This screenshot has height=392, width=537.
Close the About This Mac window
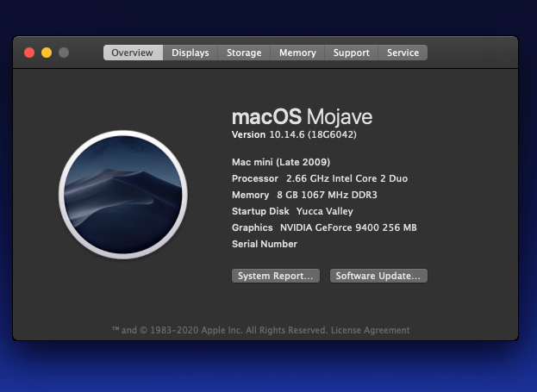pyautogui.click(x=29, y=53)
